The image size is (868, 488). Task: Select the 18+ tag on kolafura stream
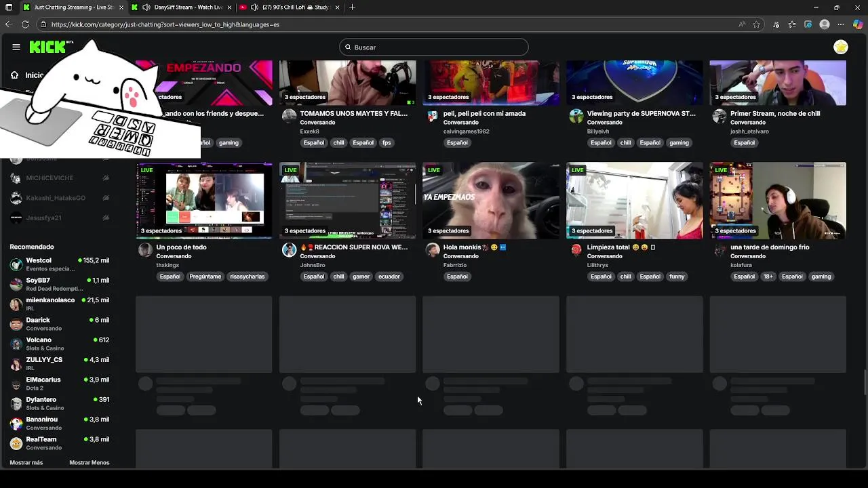click(768, 277)
